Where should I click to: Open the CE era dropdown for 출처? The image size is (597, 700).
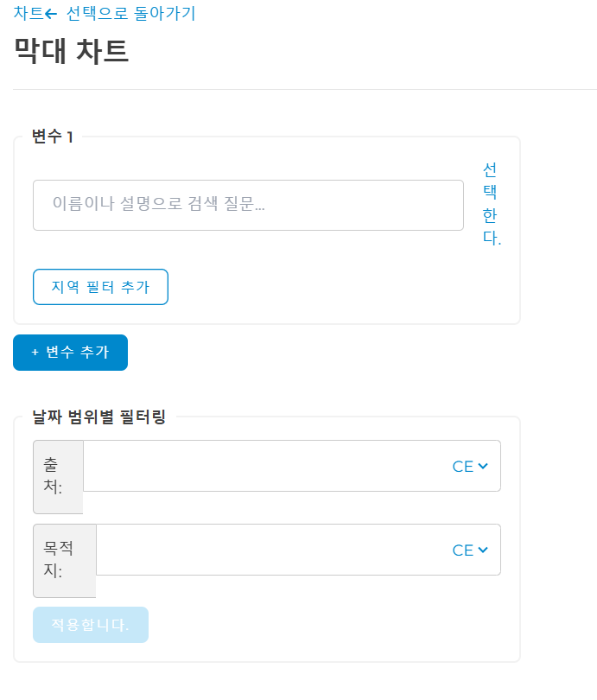click(470, 466)
